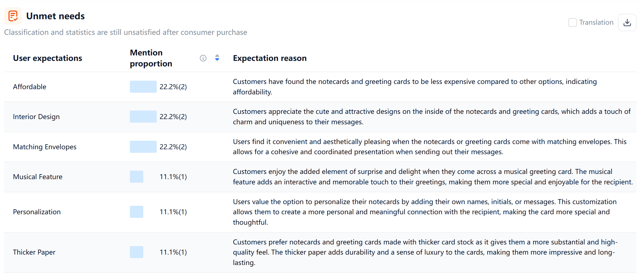The image size is (644, 279).
Task: Select the Affordable row label
Action: click(30, 87)
